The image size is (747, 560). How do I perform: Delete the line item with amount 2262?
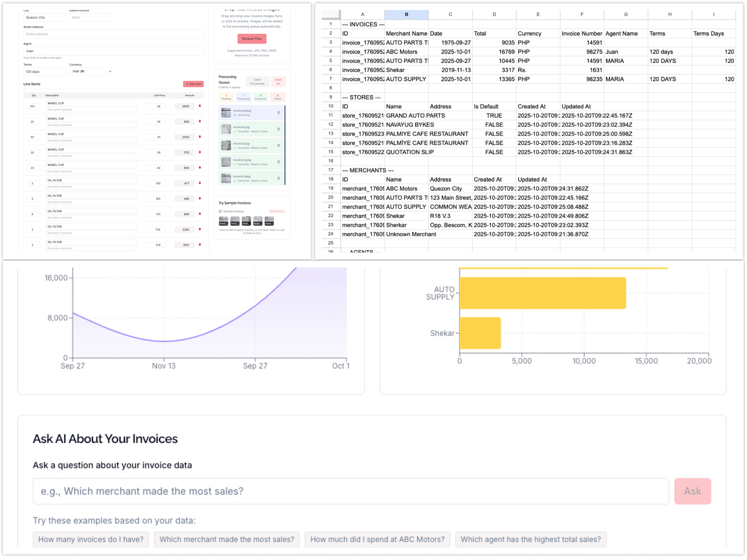coord(200,229)
